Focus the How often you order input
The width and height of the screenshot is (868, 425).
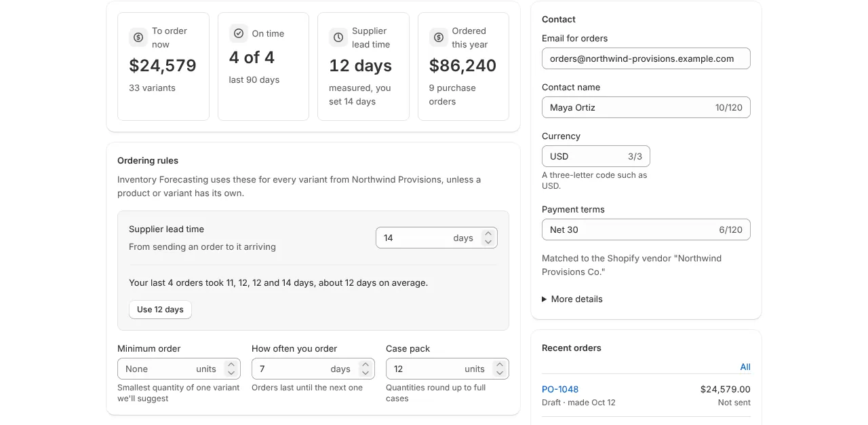(x=313, y=369)
